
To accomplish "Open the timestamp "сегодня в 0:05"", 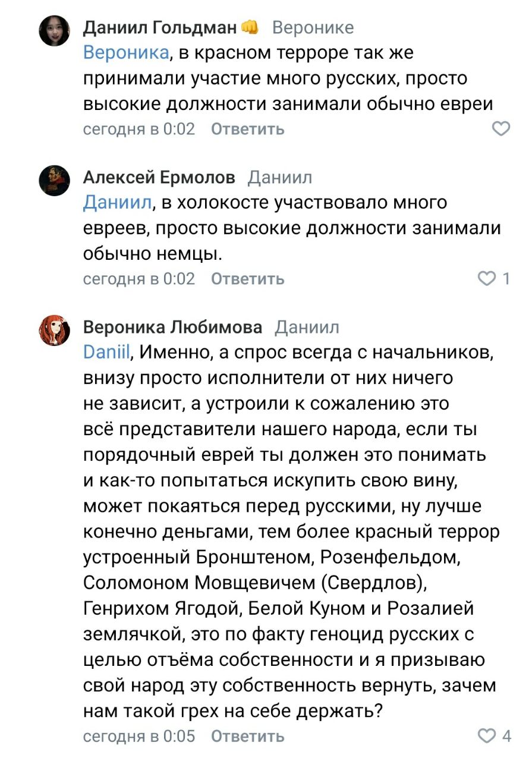I will (x=139, y=737).
